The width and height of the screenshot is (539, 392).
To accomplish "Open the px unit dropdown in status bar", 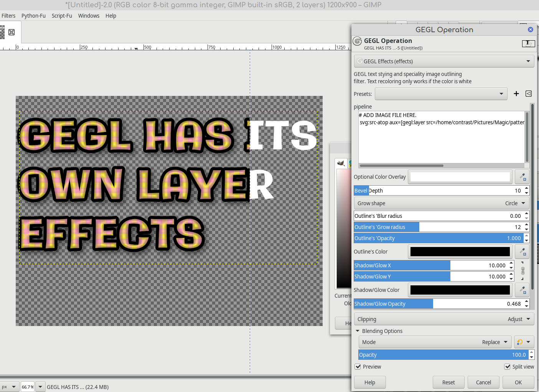I will click(9, 387).
